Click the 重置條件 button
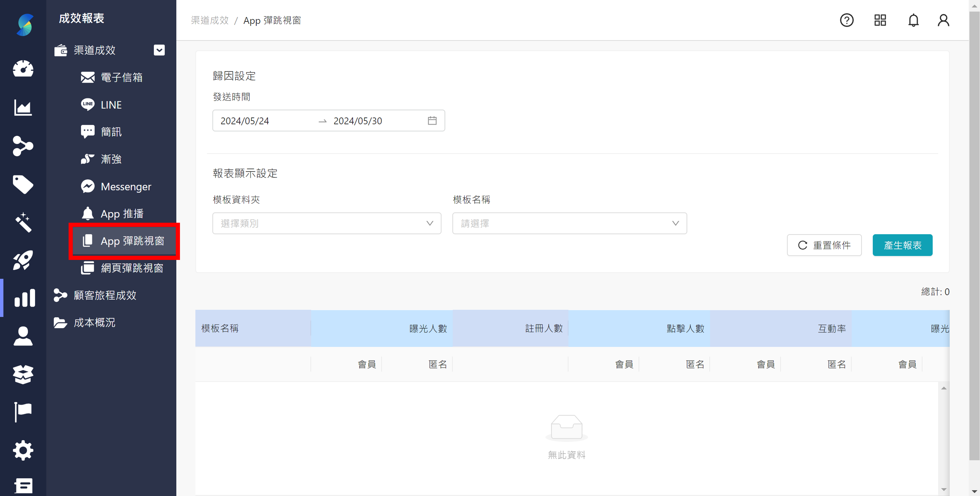 [824, 245]
